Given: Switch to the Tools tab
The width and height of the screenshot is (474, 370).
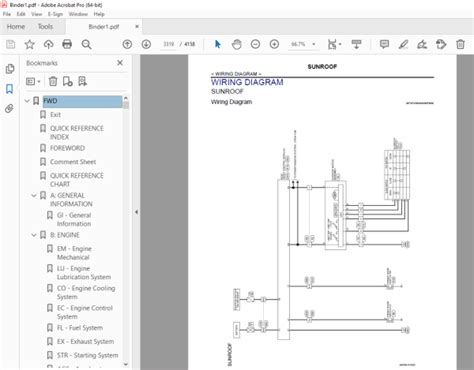Looking at the screenshot, I should (x=45, y=27).
